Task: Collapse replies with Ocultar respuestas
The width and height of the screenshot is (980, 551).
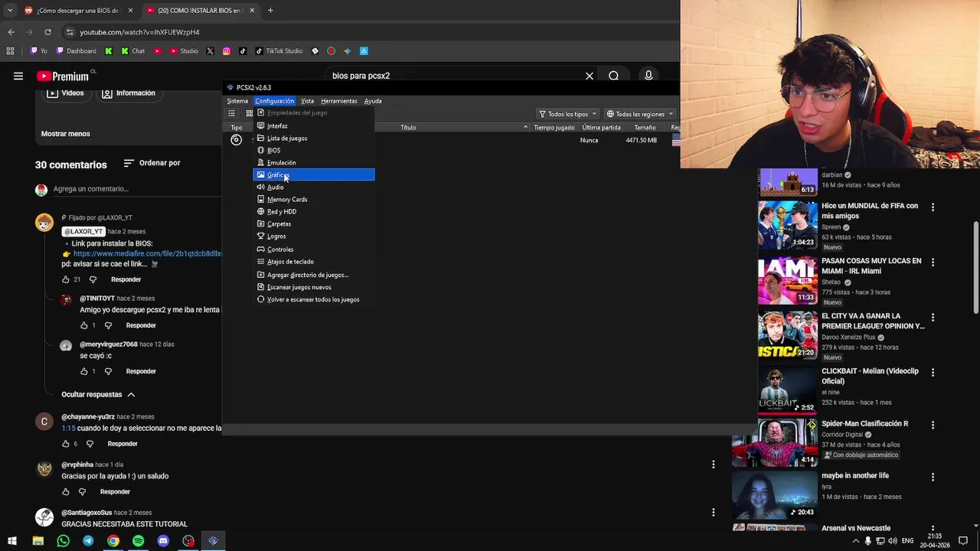Action: [99, 395]
